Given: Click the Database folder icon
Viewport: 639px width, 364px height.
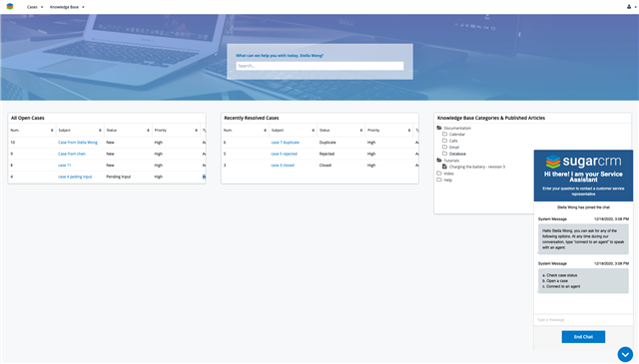Looking at the screenshot, I should pyautogui.click(x=444, y=154).
